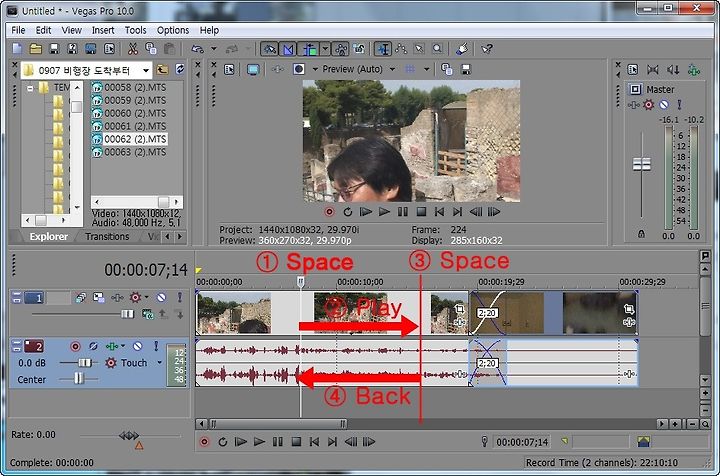Screen dimensions: 720x476
Task: Open the Undo history dropdown arrow
Action: click(x=214, y=49)
